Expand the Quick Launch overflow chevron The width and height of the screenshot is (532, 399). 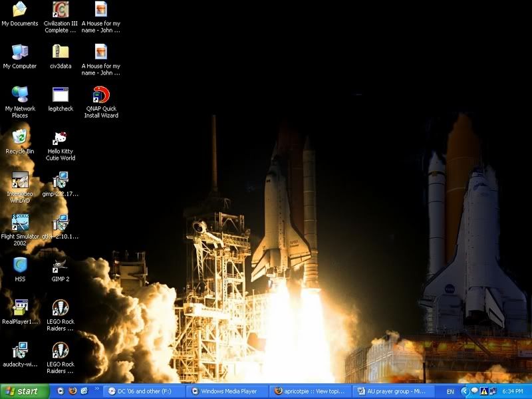(96, 388)
